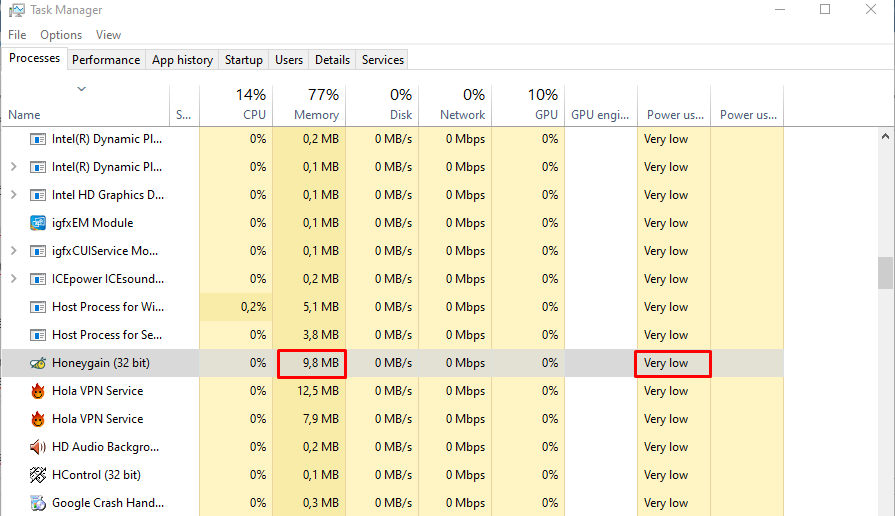Click the igfxCUIService Mo... icon
The width and height of the screenshot is (895, 516).
38,251
